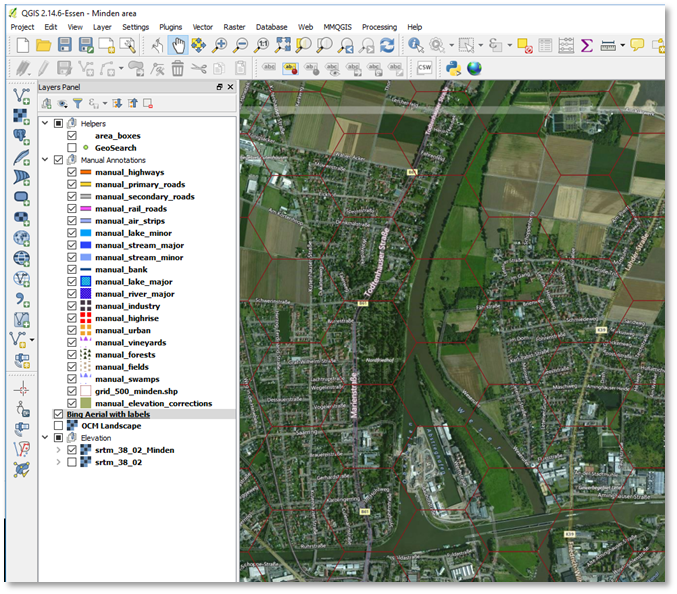Click the Python Console icon
This screenshot has width=677, height=594.
(452, 68)
